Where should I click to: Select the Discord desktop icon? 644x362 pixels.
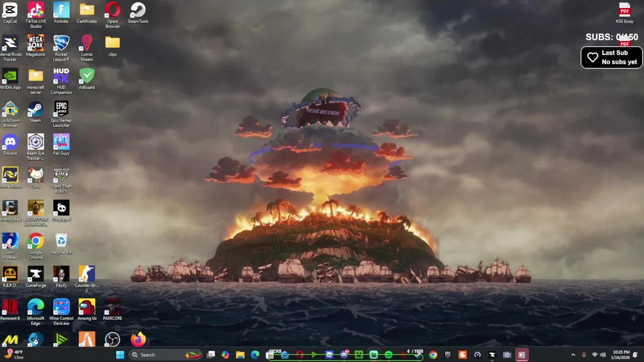(x=10, y=145)
